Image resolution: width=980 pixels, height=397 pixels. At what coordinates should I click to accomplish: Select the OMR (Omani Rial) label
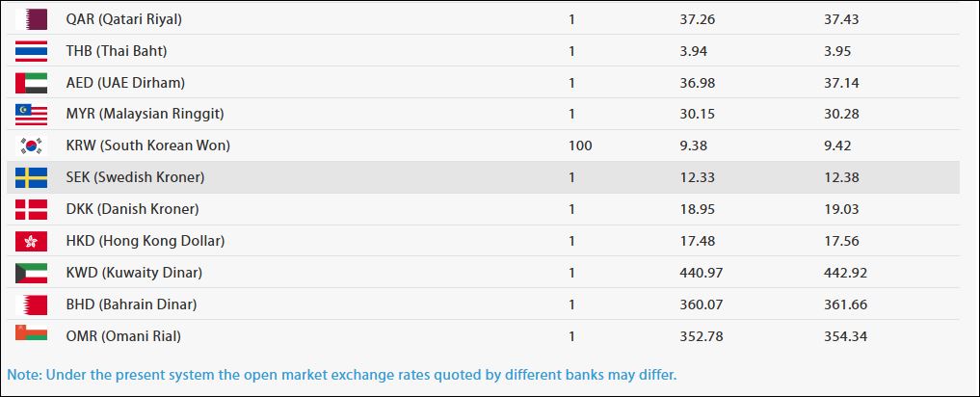pos(123,336)
